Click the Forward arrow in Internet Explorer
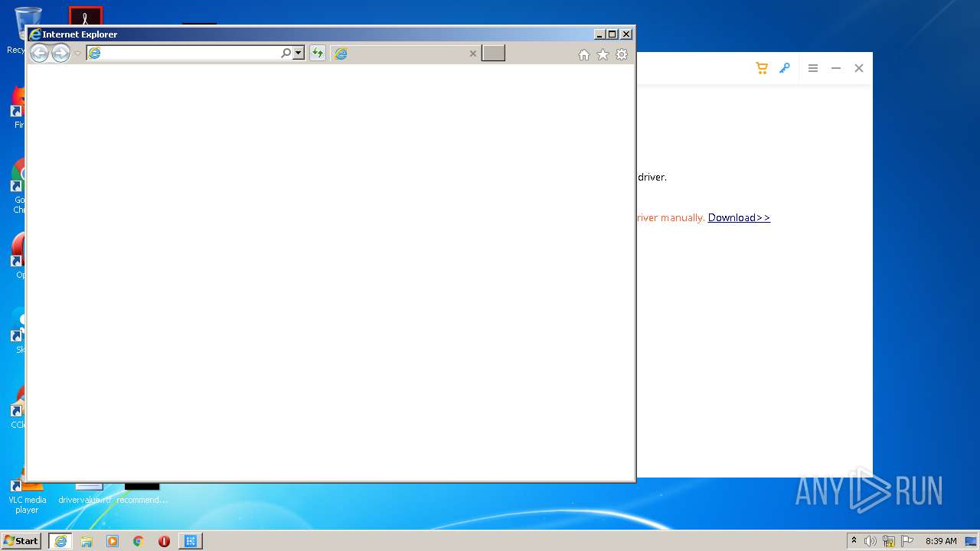Image resolution: width=980 pixels, height=551 pixels. [x=60, y=53]
